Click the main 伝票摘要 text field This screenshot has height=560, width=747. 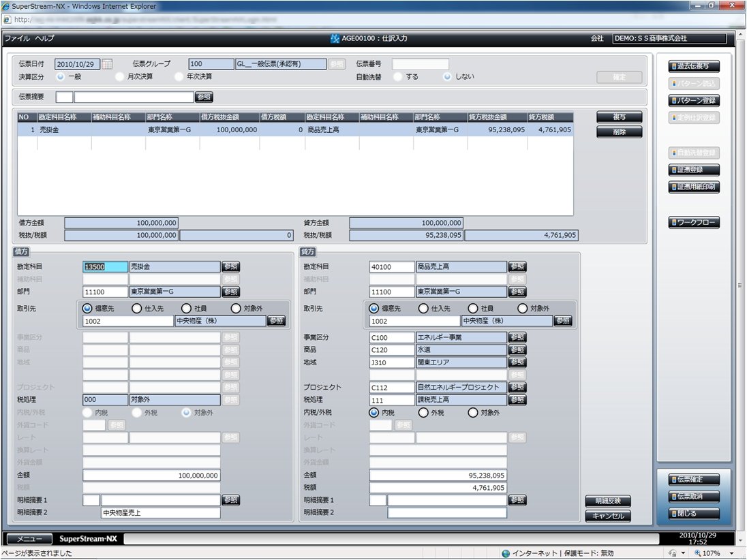pos(134,97)
